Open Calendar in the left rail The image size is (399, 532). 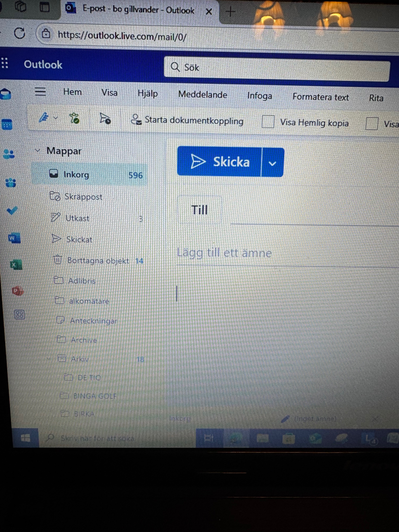coord(7,124)
